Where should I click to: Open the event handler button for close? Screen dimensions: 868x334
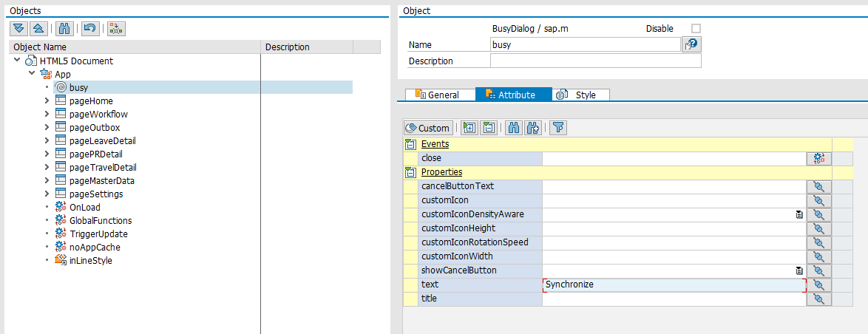tap(818, 158)
